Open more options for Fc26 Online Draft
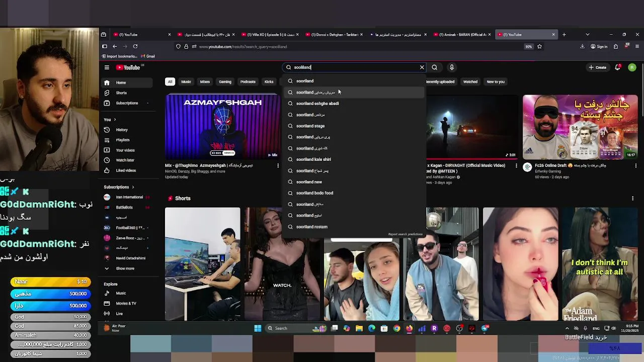This screenshot has height=362, width=644. [x=635, y=165]
